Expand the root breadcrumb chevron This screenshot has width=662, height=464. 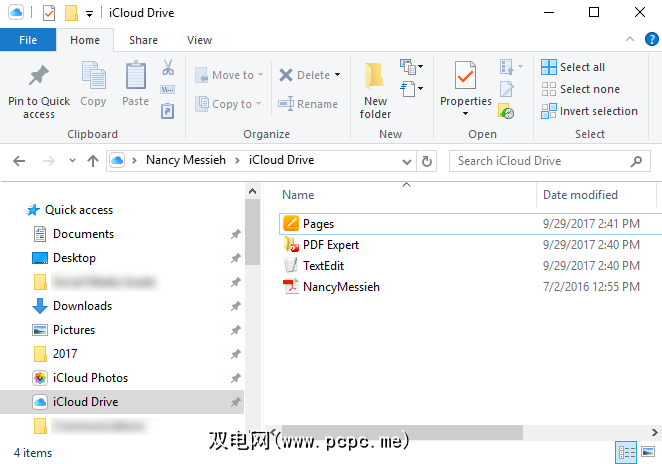(x=134, y=160)
